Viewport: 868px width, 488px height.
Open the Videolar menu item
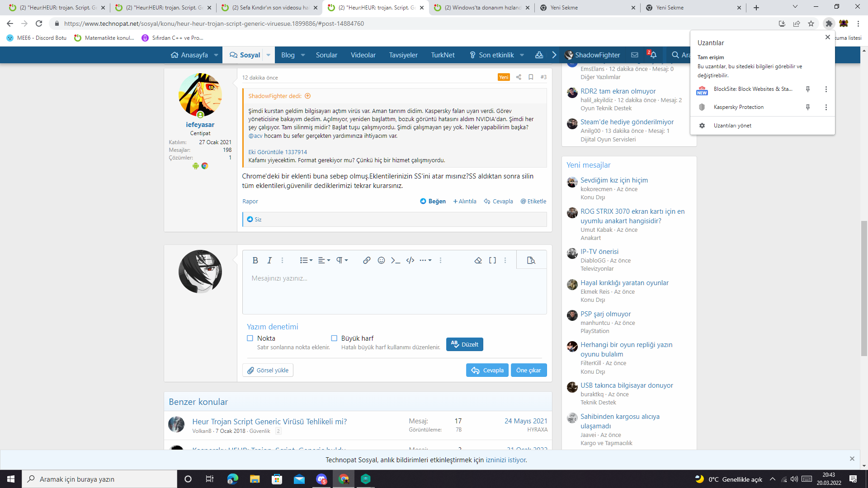tap(363, 55)
